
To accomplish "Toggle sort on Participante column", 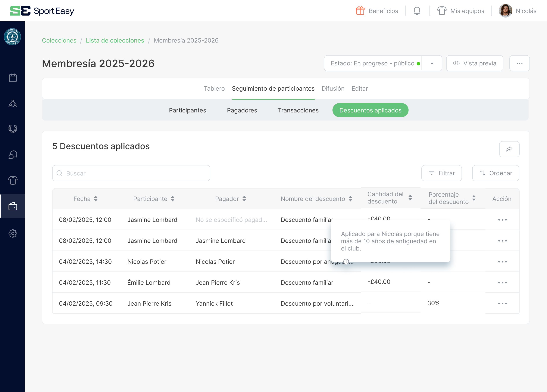I will pyautogui.click(x=173, y=199).
